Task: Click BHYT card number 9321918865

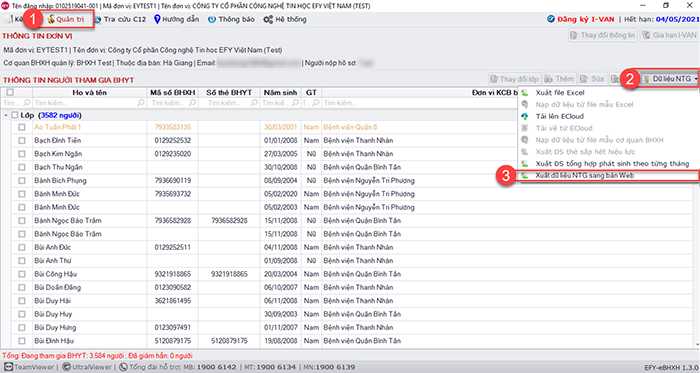Action: point(229,274)
